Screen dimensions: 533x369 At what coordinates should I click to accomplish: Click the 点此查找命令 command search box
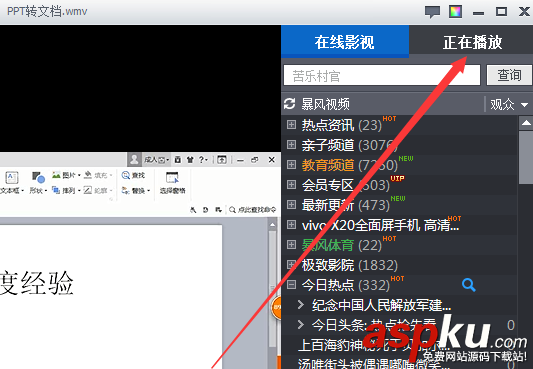253,210
